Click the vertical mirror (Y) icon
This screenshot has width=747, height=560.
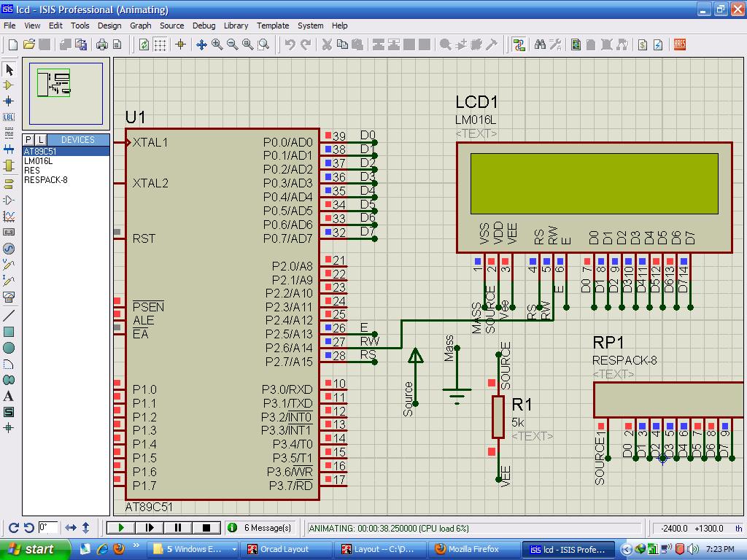pyautogui.click(x=86, y=528)
